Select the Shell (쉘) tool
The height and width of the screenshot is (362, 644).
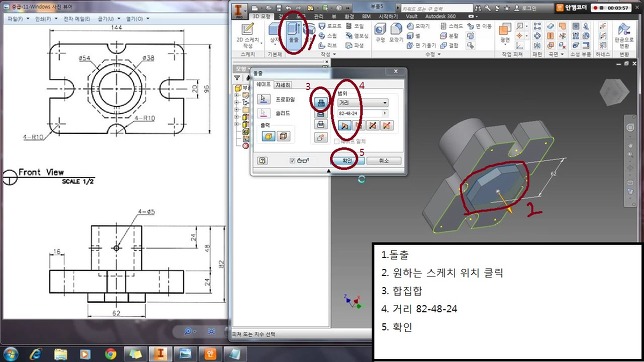point(414,36)
